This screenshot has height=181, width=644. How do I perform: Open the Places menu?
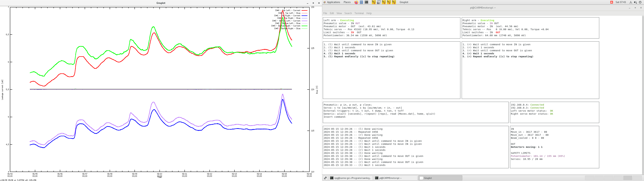347,2
